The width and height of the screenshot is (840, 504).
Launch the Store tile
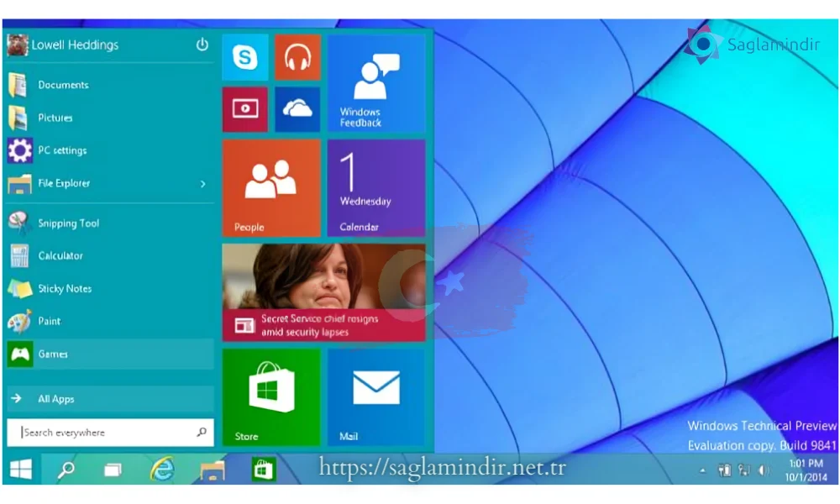point(271,396)
